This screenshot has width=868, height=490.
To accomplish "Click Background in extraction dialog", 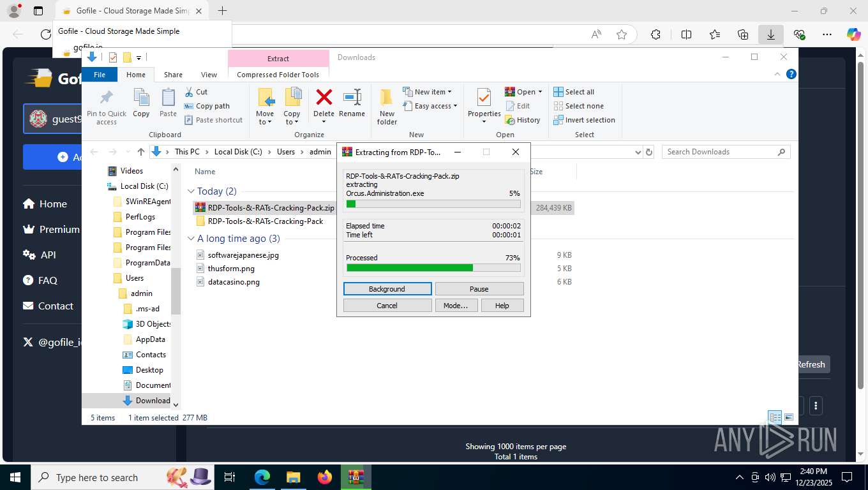I will [387, 289].
